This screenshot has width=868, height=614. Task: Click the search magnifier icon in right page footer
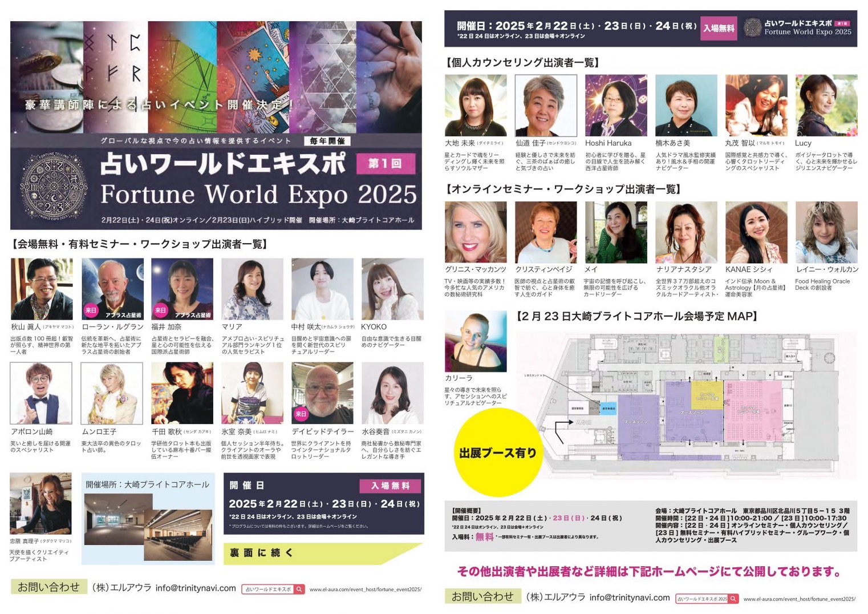(x=734, y=599)
